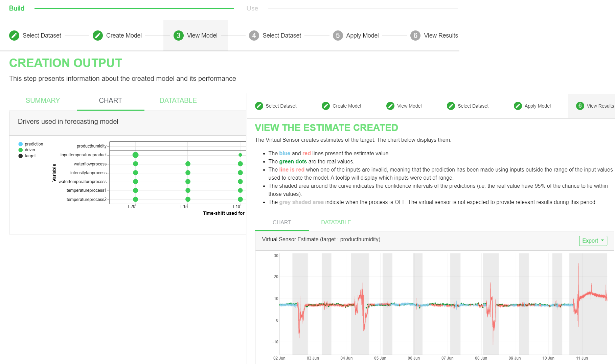Image resolution: width=615 pixels, height=364 pixels.
Task: Select the CHART tab under estimate view
Action: tap(282, 223)
